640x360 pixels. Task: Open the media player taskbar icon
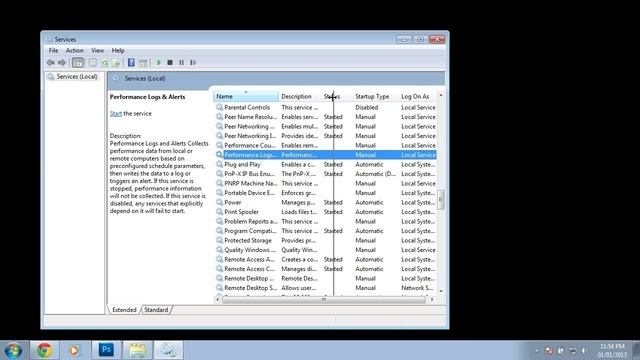[74, 350]
